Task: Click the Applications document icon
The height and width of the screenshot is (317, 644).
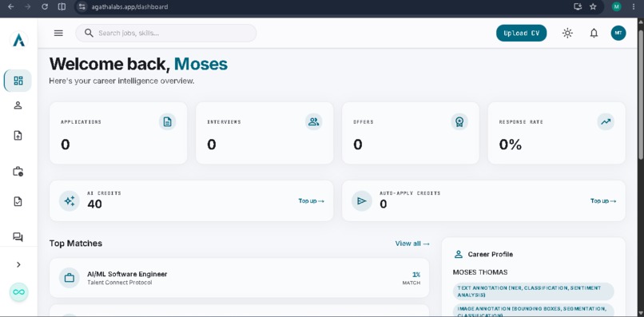Action: tap(167, 121)
